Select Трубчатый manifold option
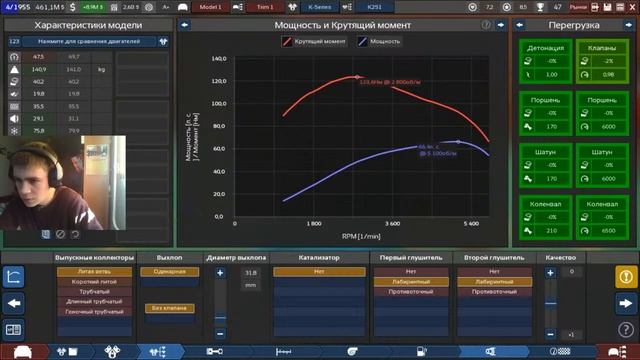 (94, 291)
